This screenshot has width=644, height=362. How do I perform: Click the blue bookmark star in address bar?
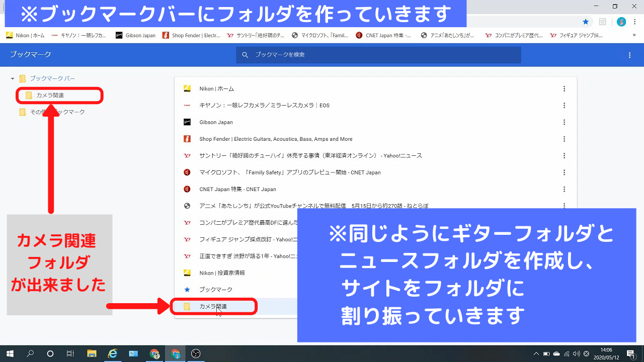point(586,22)
